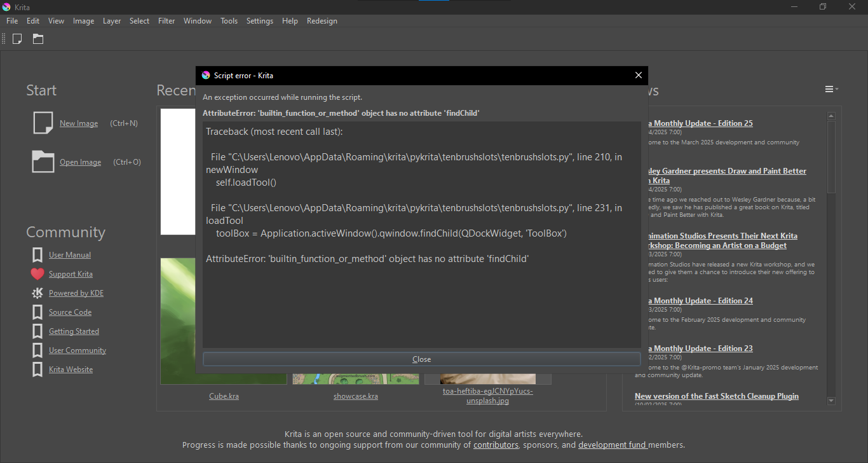Open recent file Cube.kra
Screen dimensions: 868x463
(224, 396)
